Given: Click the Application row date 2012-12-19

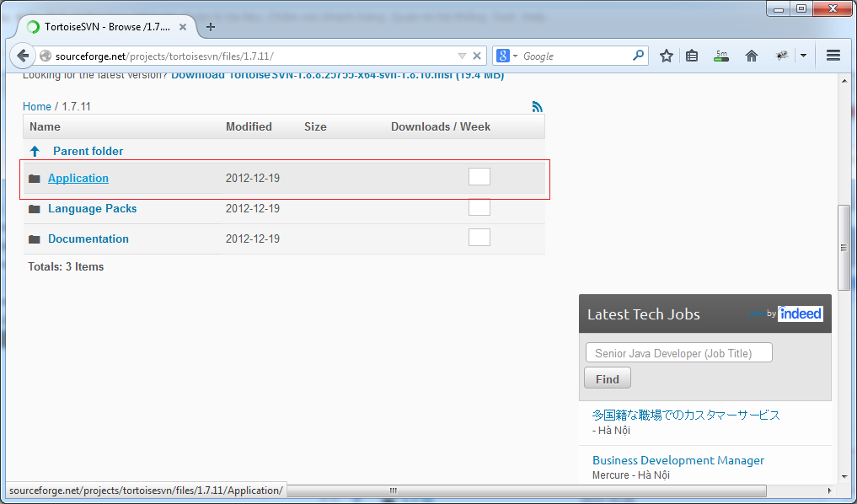Looking at the screenshot, I should click(253, 178).
